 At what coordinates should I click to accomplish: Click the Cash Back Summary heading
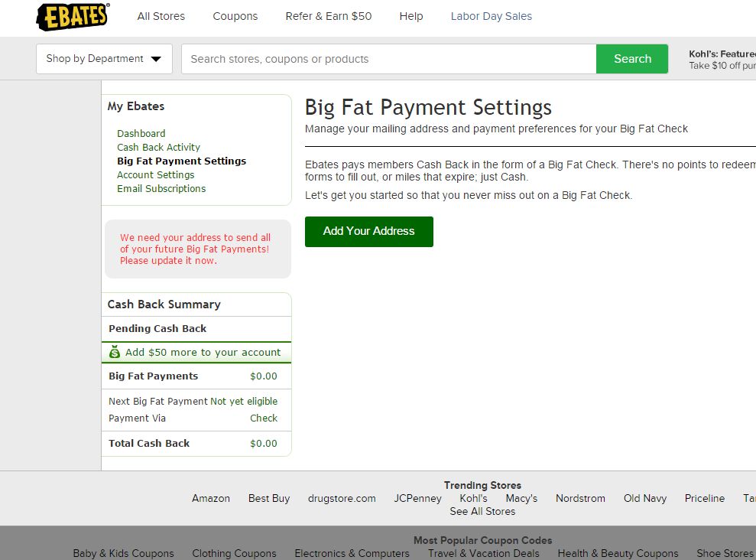(x=164, y=304)
